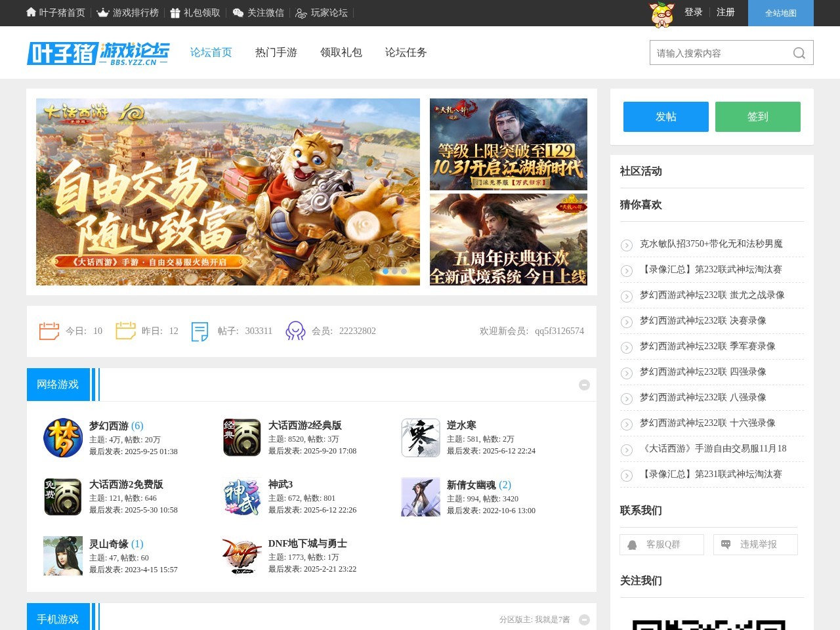Focus the 请输入搜索内容 search field
This screenshot has height=630, width=840.
(719, 53)
